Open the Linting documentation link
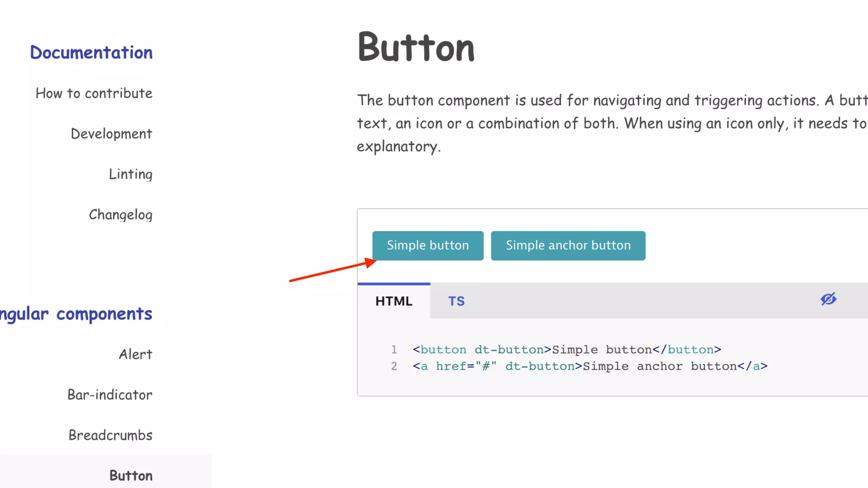The width and height of the screenshot is (868, 488). coord(131,174)
